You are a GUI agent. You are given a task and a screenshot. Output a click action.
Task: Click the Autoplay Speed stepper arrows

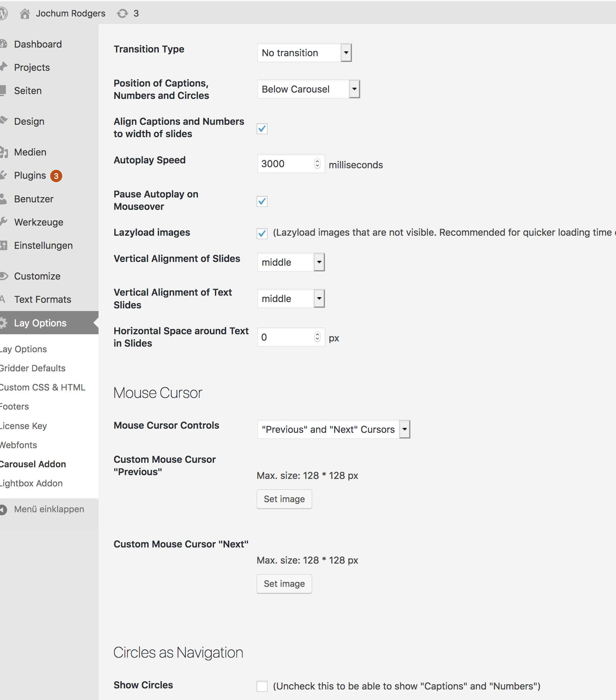point(317,164)
